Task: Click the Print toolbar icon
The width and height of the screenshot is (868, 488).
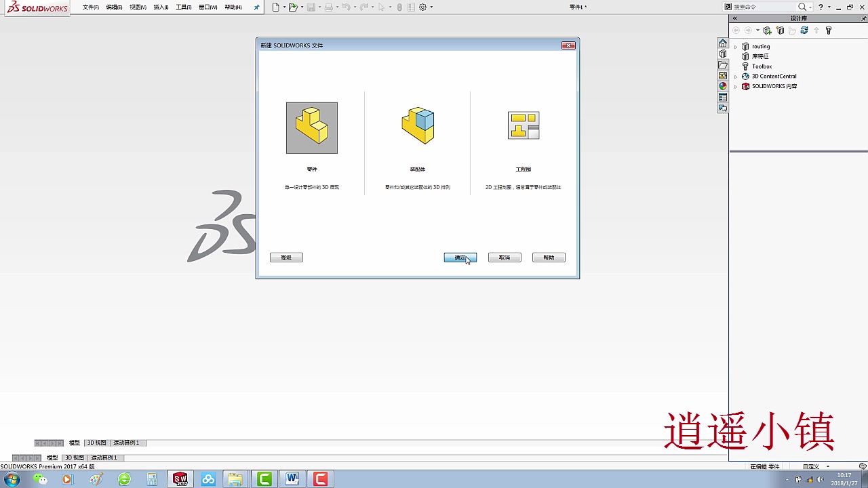Action: [x=328, y=7]
